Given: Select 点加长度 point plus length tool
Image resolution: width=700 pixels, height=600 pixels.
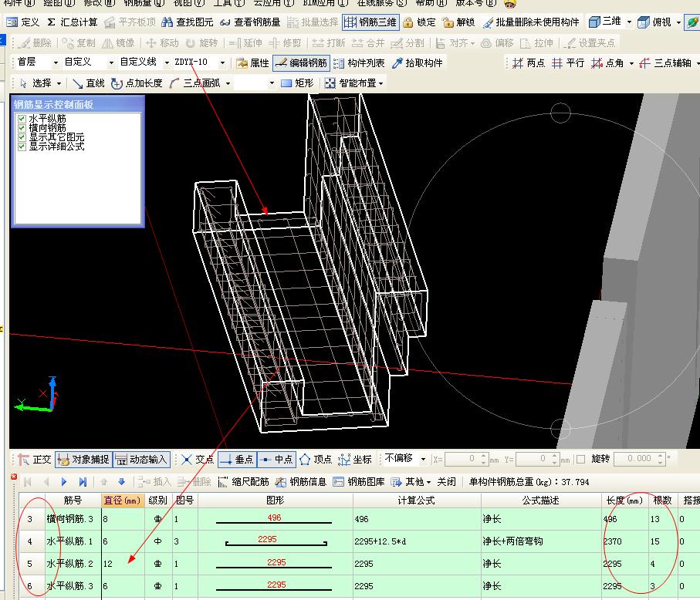Looking at the screenshot, I should [x=137, y=83].
